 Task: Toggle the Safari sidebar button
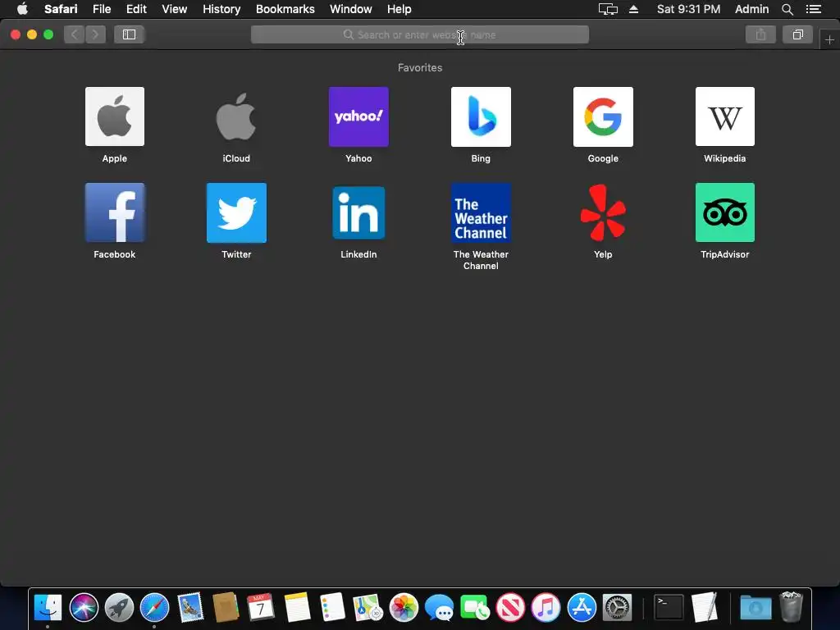click(129, 34)
